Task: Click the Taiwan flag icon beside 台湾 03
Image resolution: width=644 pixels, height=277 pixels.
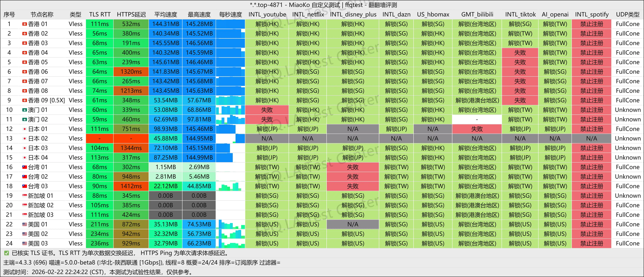Action: 25,186
